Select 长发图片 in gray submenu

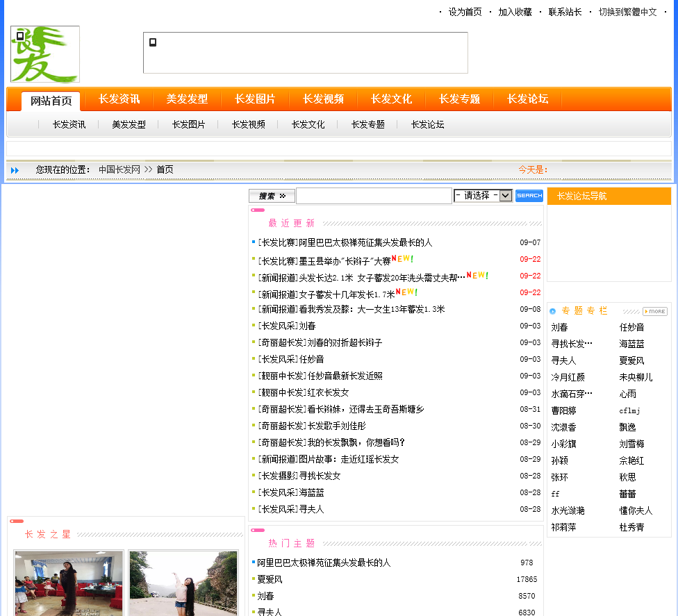pos(188,125)
